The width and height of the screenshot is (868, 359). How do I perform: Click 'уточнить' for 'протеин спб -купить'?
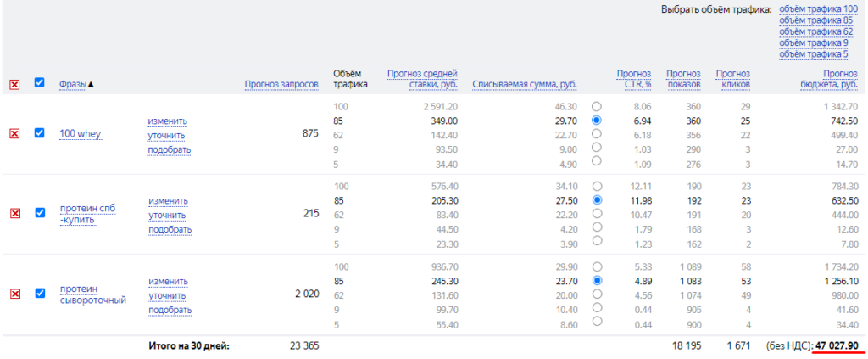(x=166, y=215)
